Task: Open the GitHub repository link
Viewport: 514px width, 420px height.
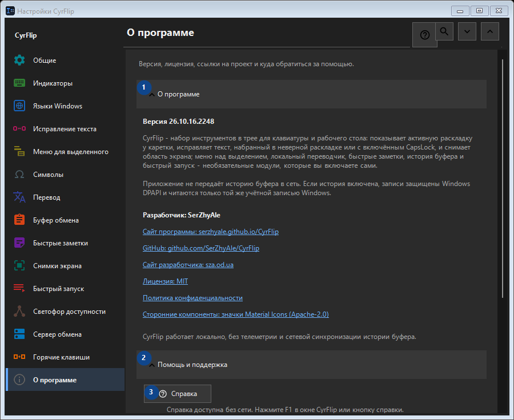Action: coord(200,248)
